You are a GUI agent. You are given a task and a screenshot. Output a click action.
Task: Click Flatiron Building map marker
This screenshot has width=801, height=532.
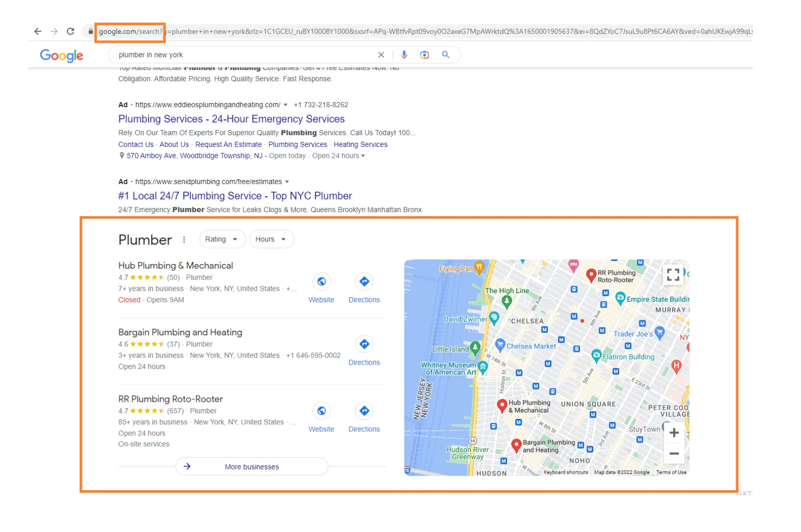pos(596,356)
